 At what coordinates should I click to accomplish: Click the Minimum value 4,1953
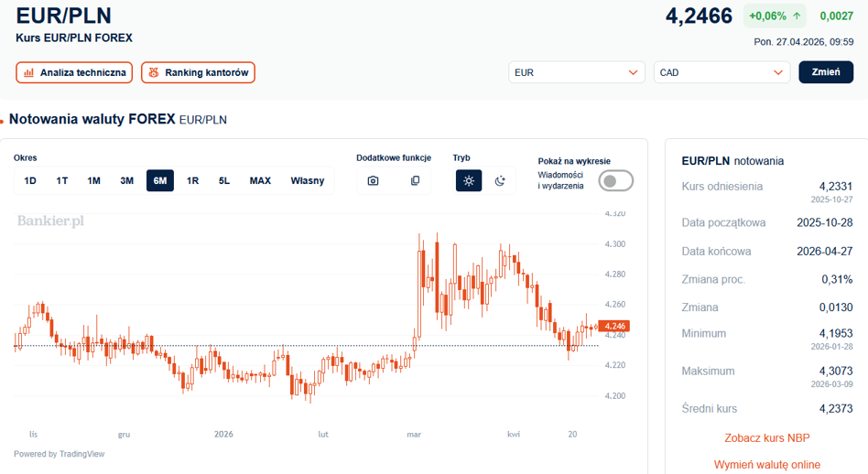(x=836, y=333)
